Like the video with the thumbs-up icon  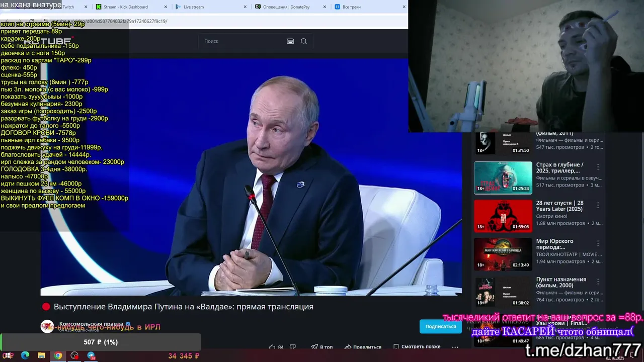pos(272,347)
